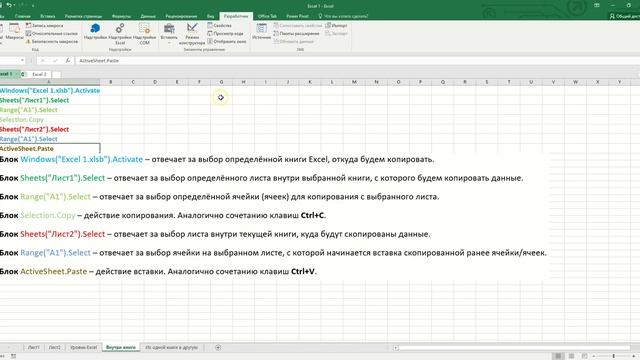Click the zoom slider handle

613,356
